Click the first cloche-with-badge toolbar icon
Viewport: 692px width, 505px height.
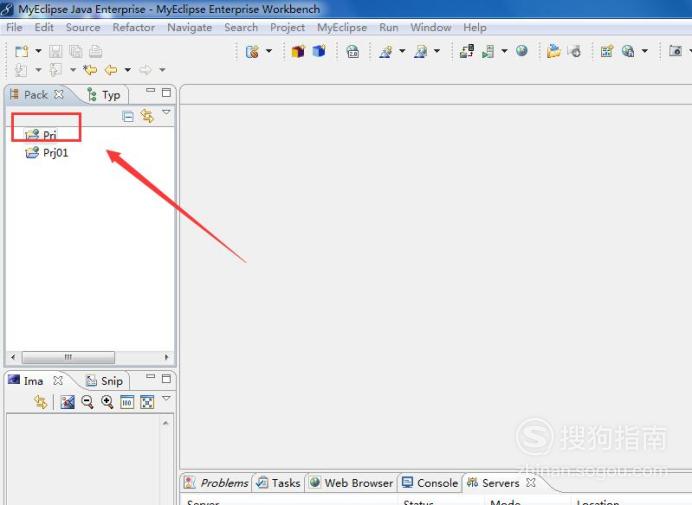pyautogui.click(x=386, y=52)
